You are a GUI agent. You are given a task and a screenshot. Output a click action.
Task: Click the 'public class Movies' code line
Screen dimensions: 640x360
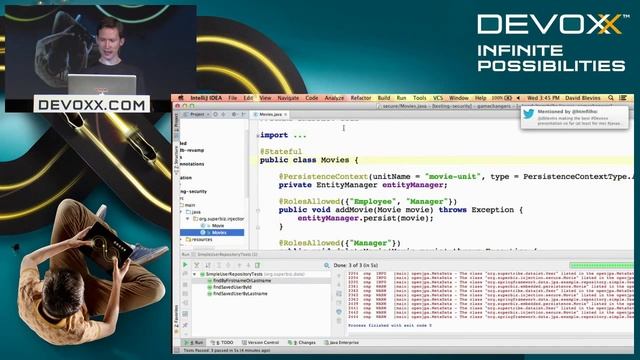pos(309,160)
